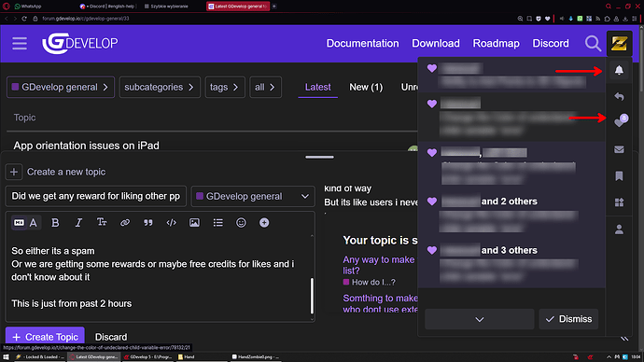Open the composer category GDevelop general dropdown
644x362 pixels.
pyautogui.click(x=253, y=196)
